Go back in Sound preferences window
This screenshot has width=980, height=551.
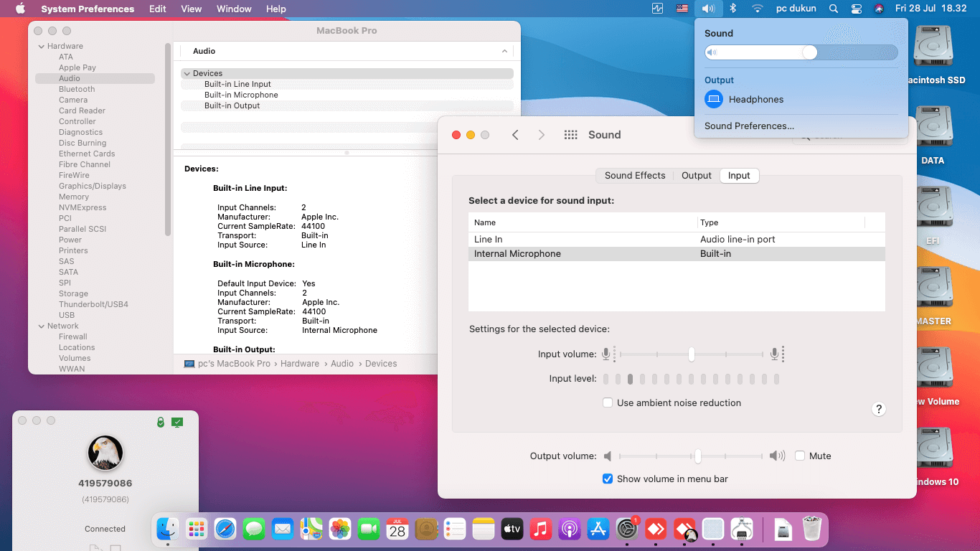click(x=515, y=135)
